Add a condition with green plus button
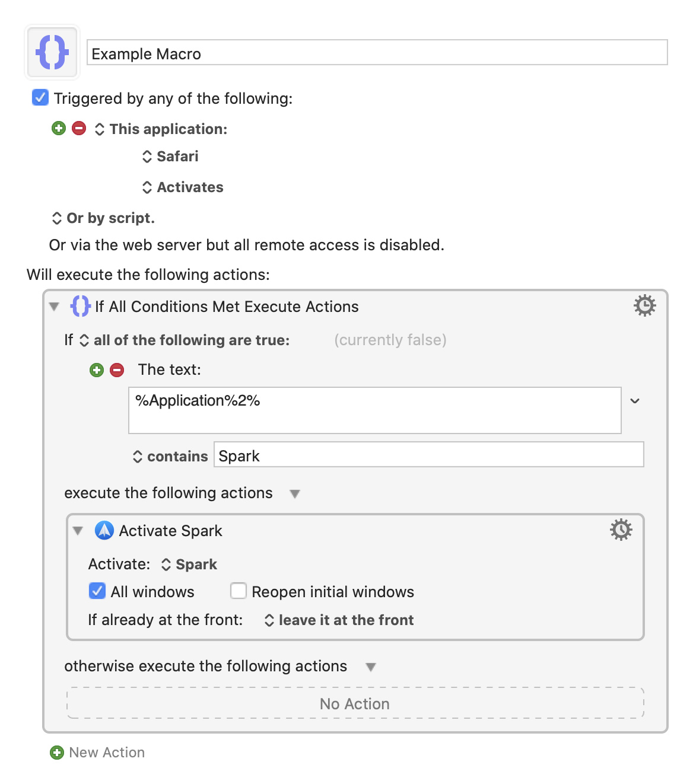The image size is (693, 784). (97, 370)
